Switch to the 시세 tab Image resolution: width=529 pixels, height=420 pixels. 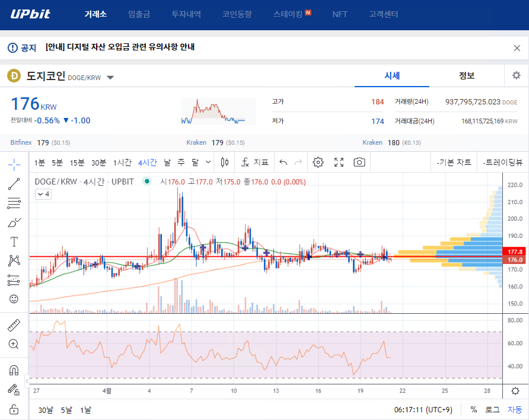(392, 75)
